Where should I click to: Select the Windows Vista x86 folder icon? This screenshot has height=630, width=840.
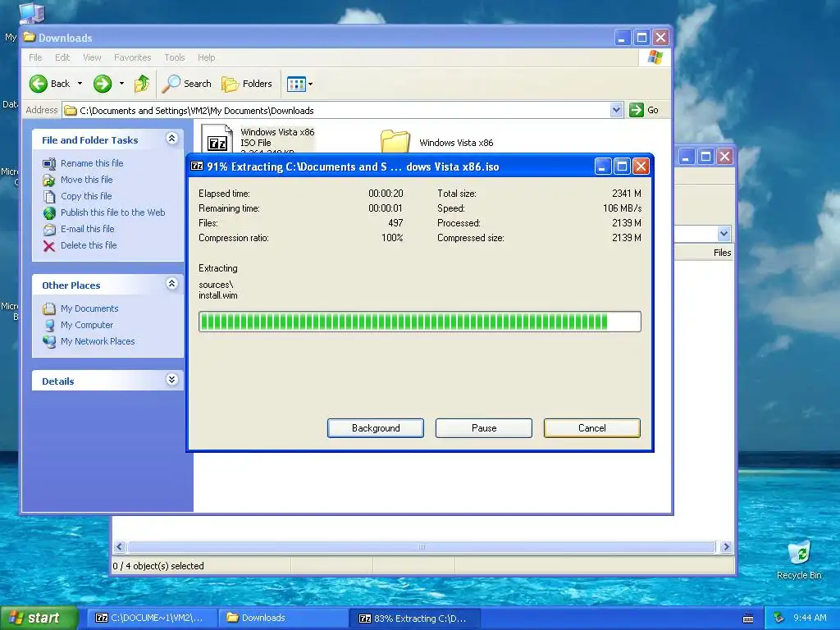pyautogui.click(x=395, y=141)
